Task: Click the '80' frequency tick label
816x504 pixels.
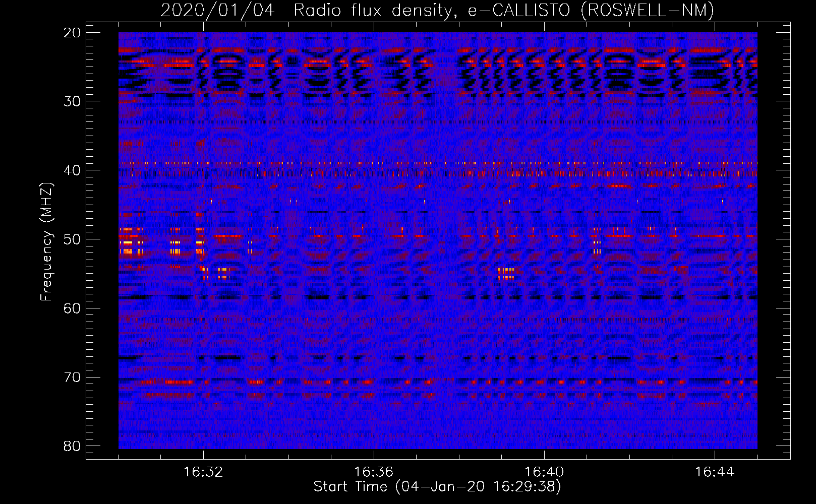Action: (73, 446)
